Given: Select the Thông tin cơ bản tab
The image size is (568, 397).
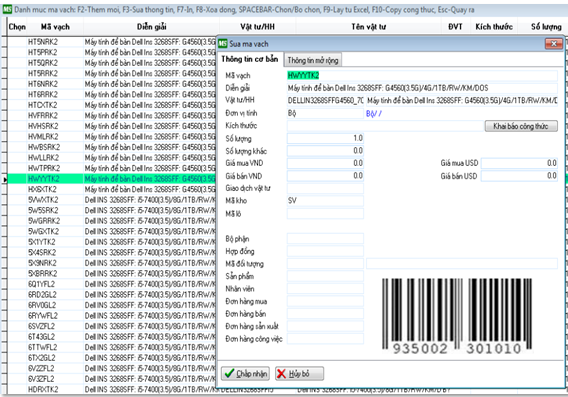Looking at the screenshot, I should 250,59.
